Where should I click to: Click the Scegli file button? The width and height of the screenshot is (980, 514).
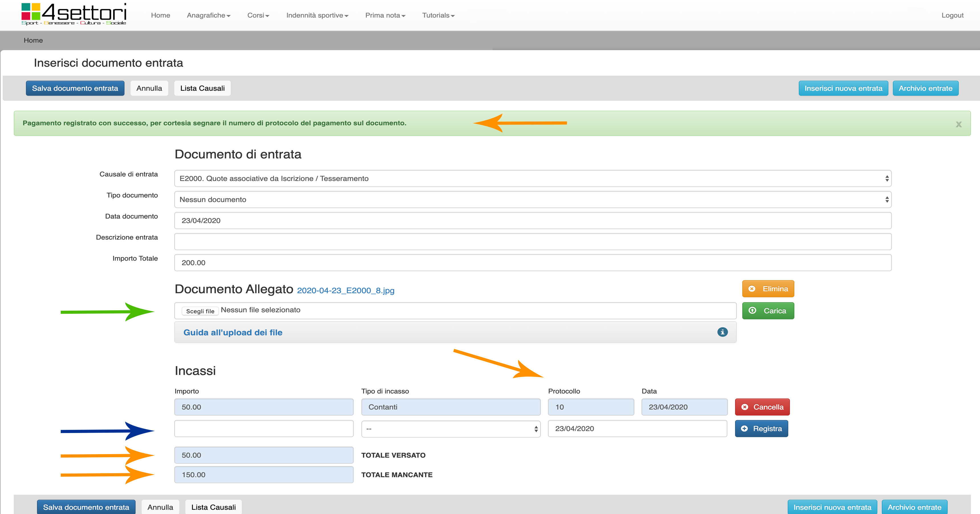click(200, 311)
